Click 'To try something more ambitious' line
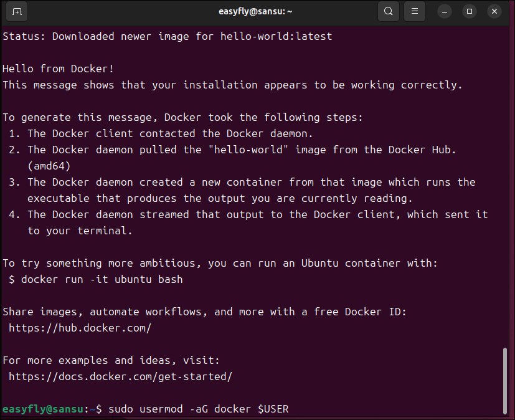 point(220,263)
